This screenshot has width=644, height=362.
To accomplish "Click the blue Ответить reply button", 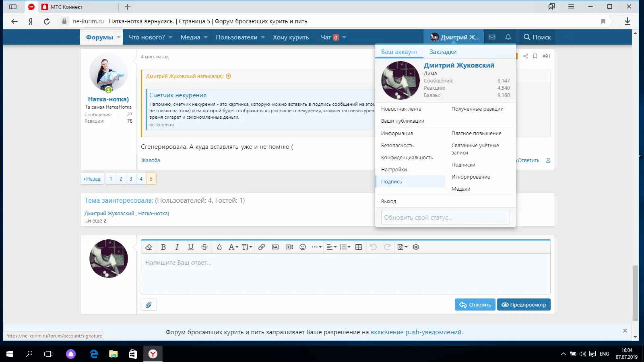I will [475, 305].
